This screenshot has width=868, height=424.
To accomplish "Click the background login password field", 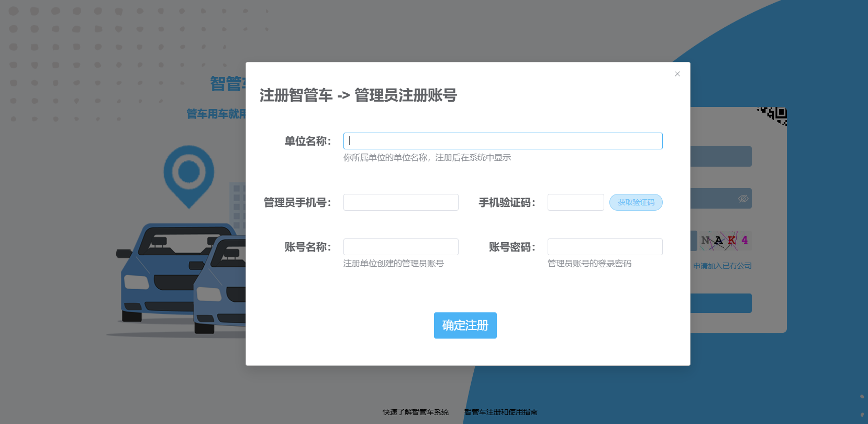I will 712,199.
